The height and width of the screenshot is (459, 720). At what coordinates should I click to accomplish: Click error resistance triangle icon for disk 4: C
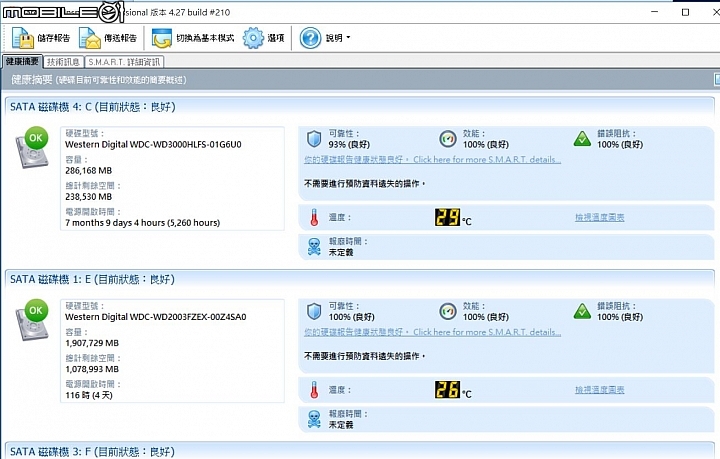click(582, 139)
